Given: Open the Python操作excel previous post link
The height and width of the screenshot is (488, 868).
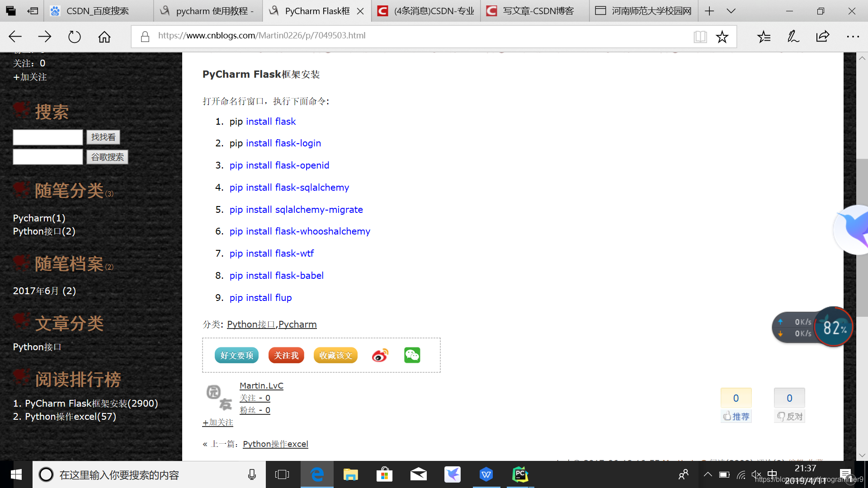Looking at the screenshot, I should [275, 444].
